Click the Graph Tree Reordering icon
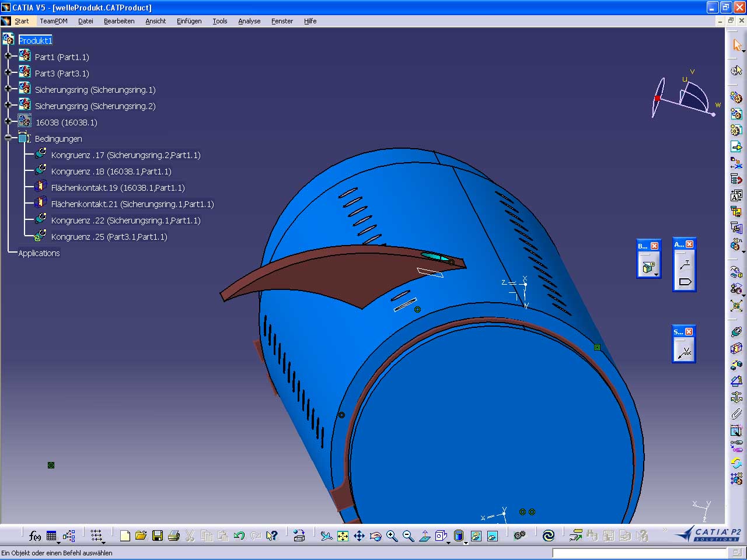The image size is (747, 560). click(x=736, y=179)
